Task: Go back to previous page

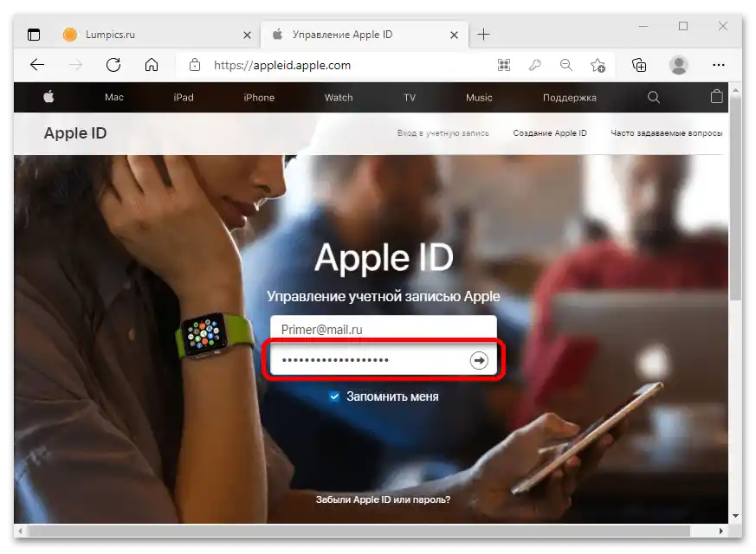Action: 37,65
